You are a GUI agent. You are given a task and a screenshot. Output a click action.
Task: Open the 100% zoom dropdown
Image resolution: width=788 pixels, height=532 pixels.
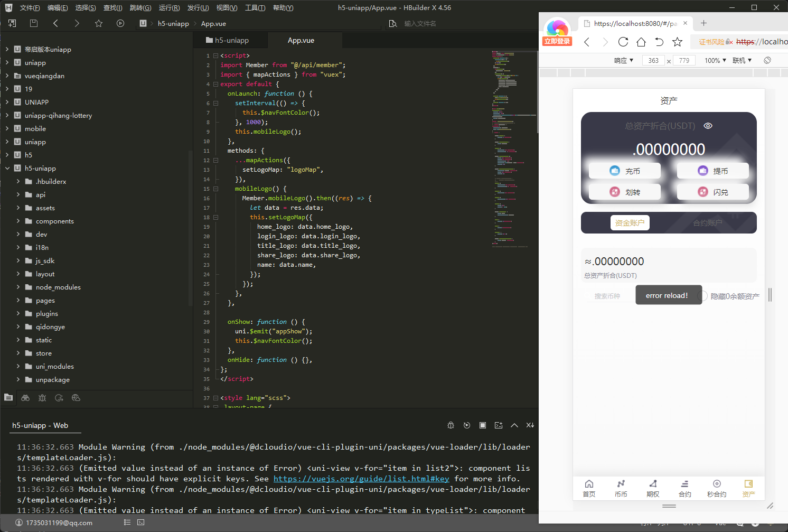(715, 60)
